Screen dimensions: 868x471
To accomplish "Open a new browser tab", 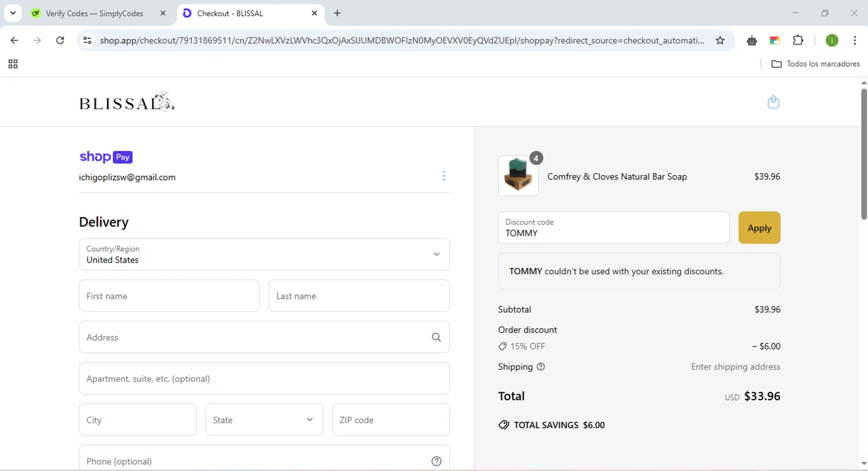I will click(x=337, y=13).
